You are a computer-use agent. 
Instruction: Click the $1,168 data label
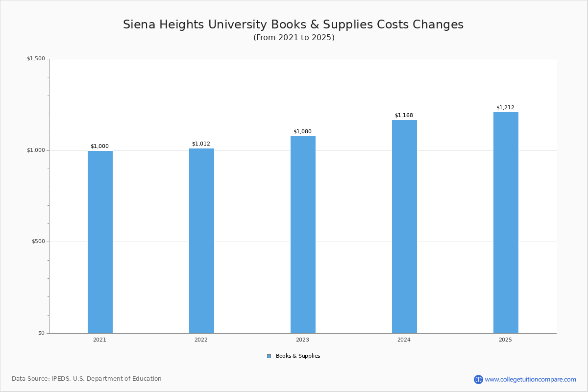404,115
